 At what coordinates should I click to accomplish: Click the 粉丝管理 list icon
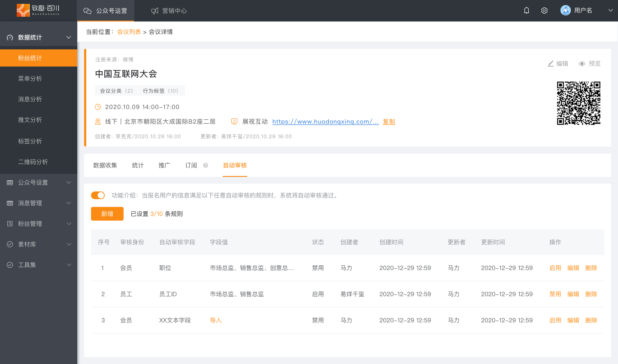(10, 224)
